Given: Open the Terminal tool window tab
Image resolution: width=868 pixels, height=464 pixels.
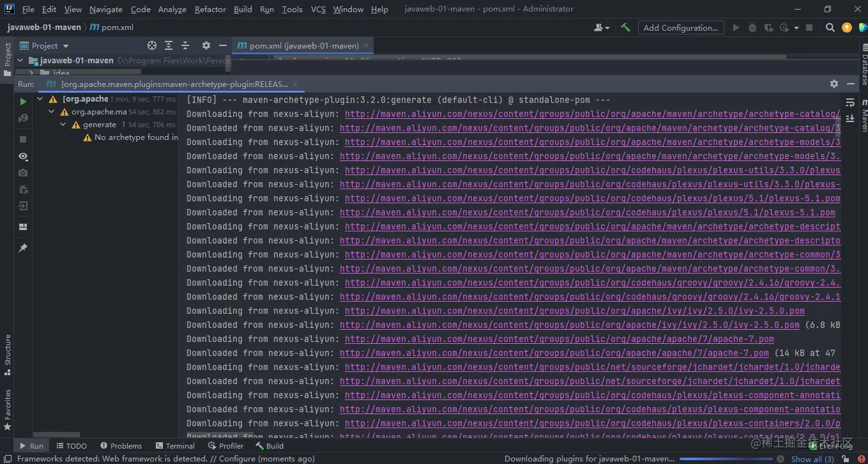Looking at the screenshot, I should click(x=175, y=445).
